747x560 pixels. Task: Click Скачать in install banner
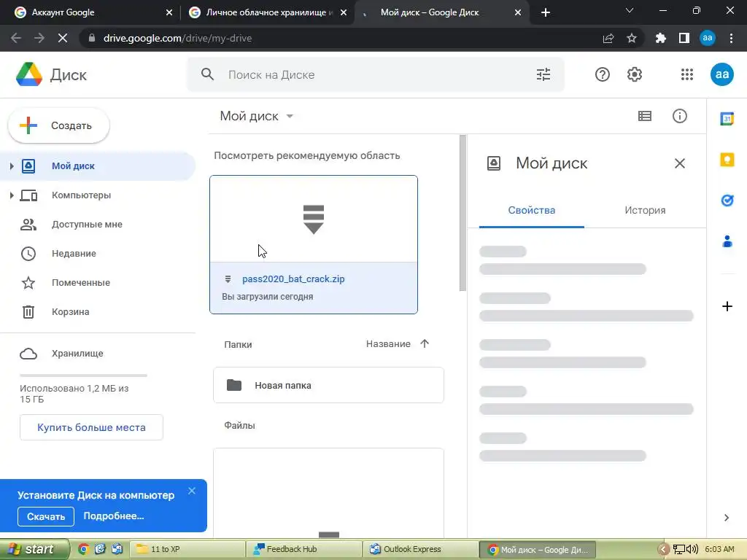tap(46, 517)
